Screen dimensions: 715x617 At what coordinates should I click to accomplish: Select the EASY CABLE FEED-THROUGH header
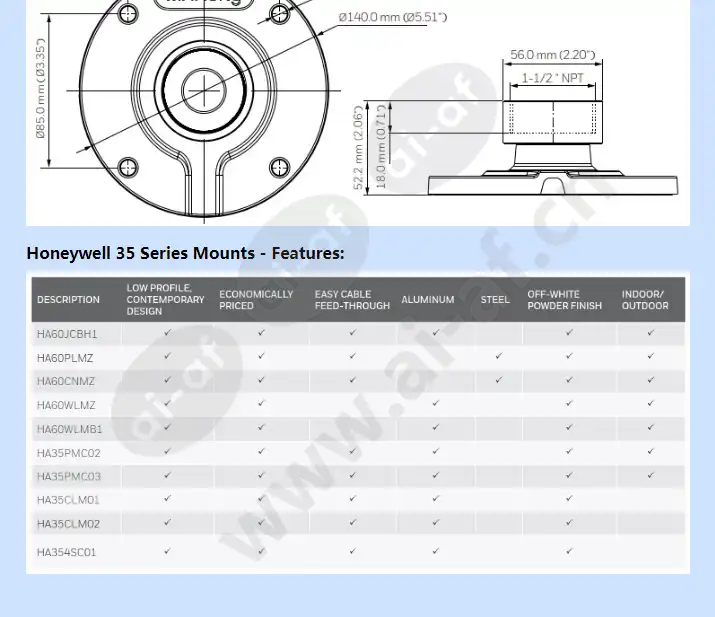click(352, 300)
